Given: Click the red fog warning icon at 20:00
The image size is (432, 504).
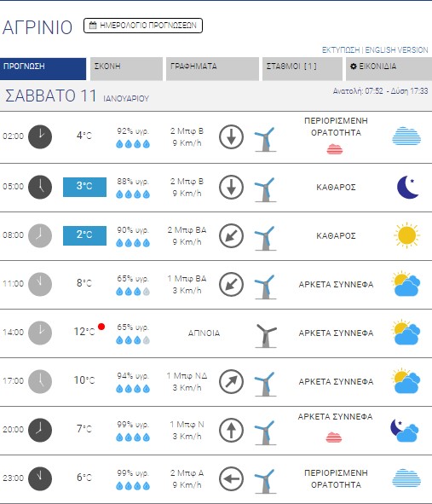Looking at the screenshot, I should (x=334, y=437).
